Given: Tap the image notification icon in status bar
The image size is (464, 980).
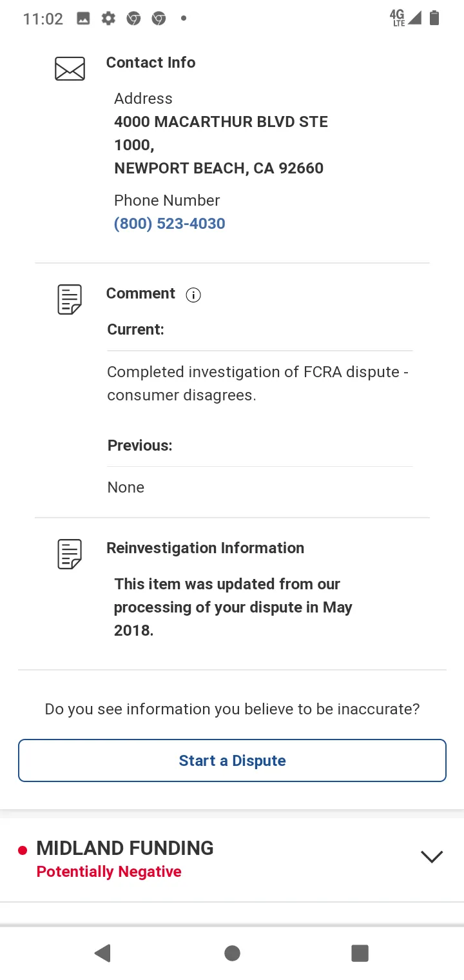Looking at the screenshot, I should point(83,19).
